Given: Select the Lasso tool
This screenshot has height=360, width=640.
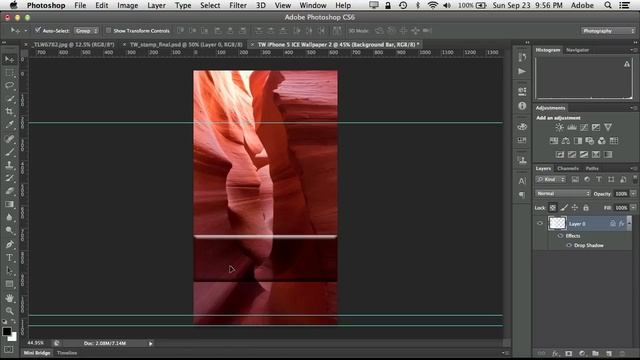Looking at the screenshot, I should click(9, 86).
